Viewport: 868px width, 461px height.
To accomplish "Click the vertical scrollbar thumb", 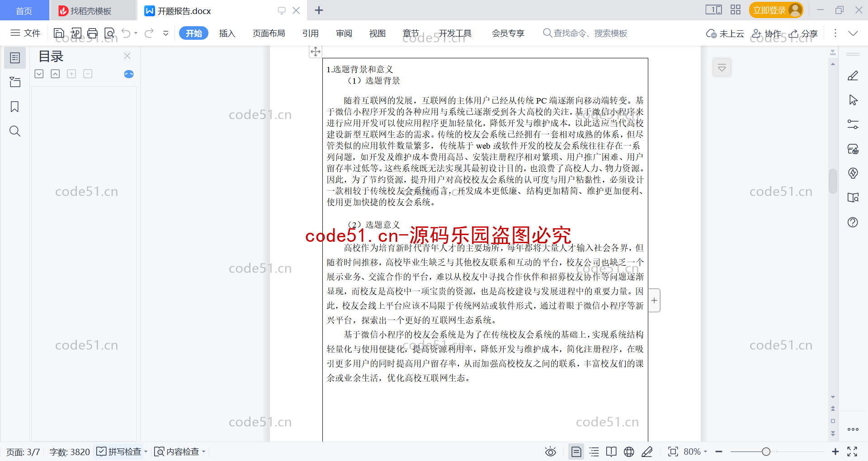I will 833,181.
